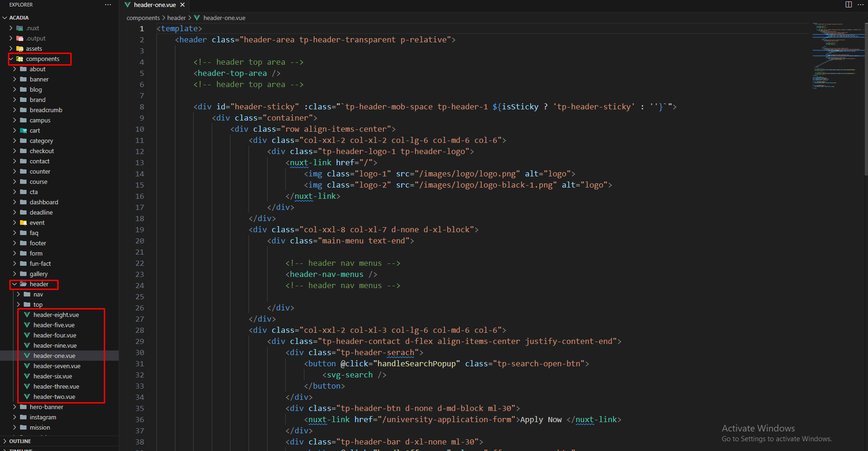The image size is (868, 451).
Task: Open header-six.vue file
Action: tap(53, 376)
